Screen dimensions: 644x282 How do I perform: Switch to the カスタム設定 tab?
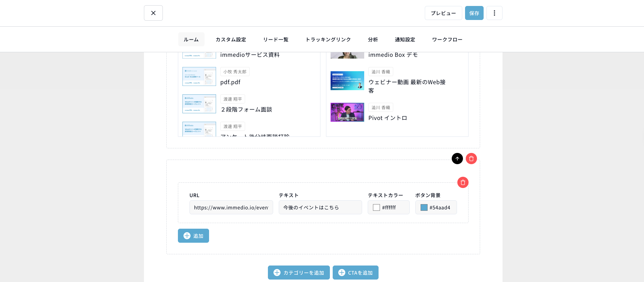pyautogui.click(x=231, y=40)
